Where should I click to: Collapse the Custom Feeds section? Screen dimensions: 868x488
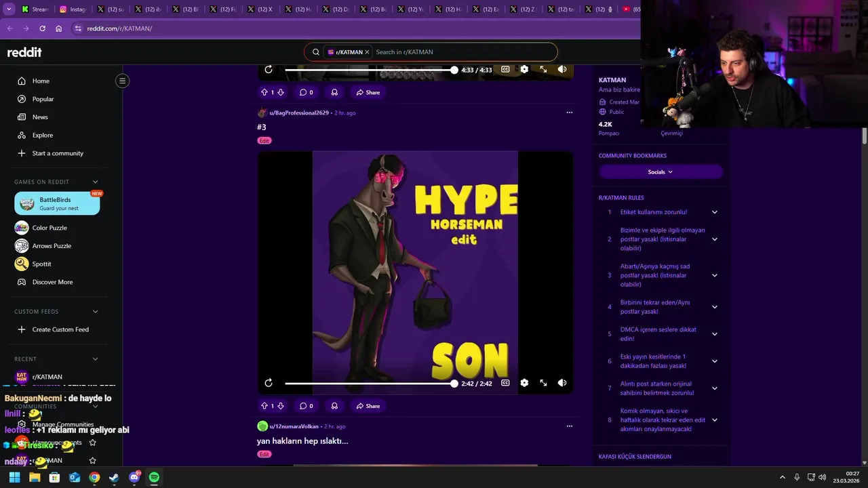(95, 312)
